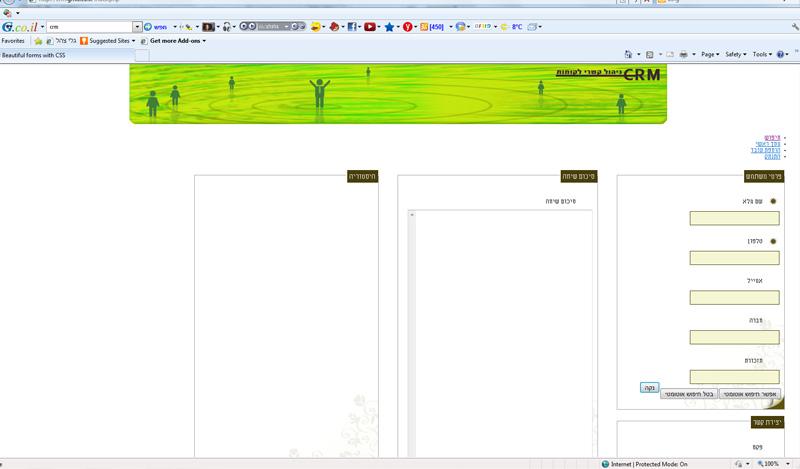
Task: Click the CRM header title link
Action: click(x=608, y=74)
